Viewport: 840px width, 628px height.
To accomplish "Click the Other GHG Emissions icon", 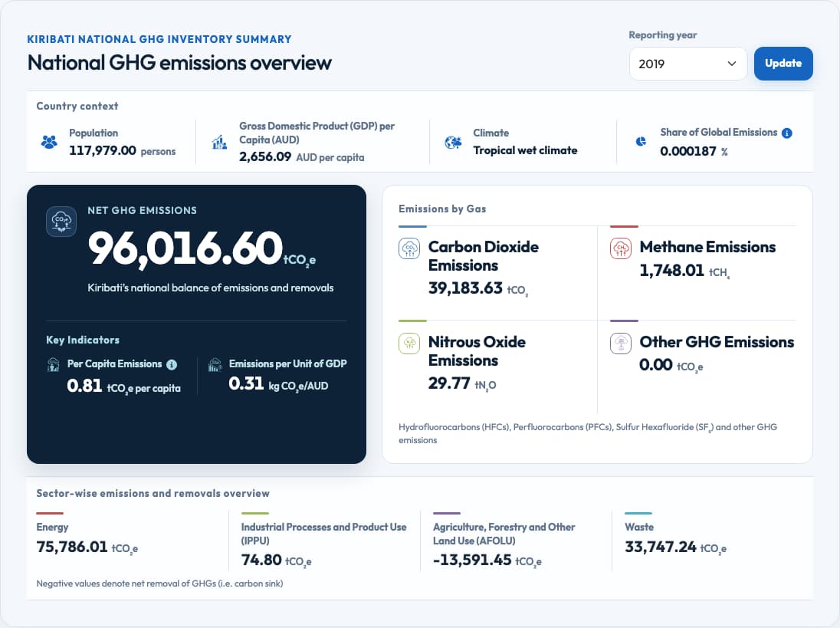I will pos(621,344).
